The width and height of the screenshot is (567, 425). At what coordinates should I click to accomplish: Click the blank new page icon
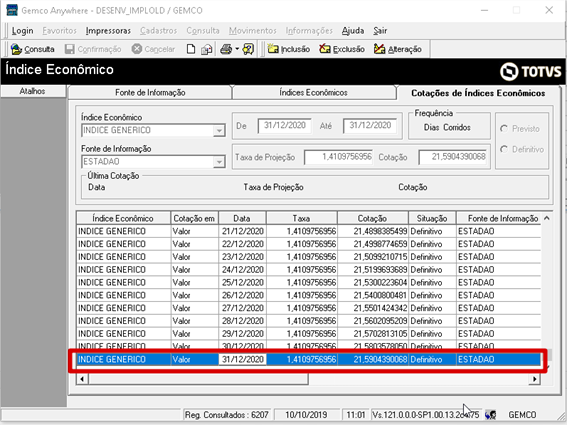(x=191, y=49)
